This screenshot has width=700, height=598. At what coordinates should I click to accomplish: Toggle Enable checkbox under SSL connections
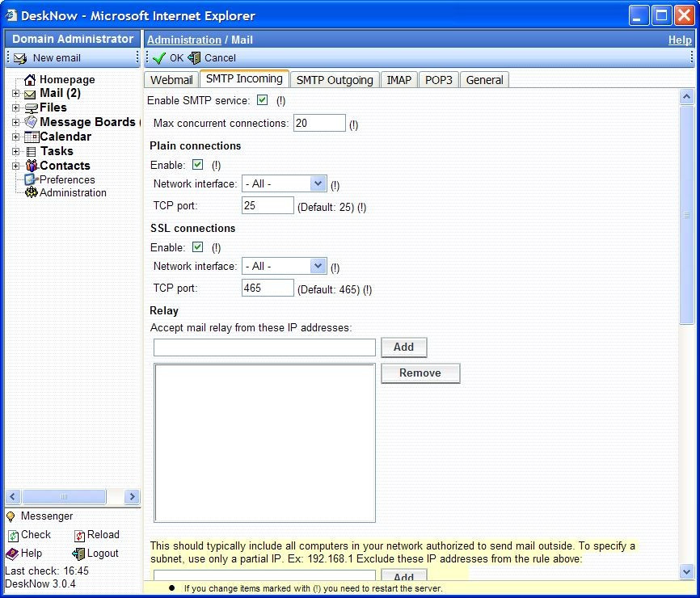[198, 246]
